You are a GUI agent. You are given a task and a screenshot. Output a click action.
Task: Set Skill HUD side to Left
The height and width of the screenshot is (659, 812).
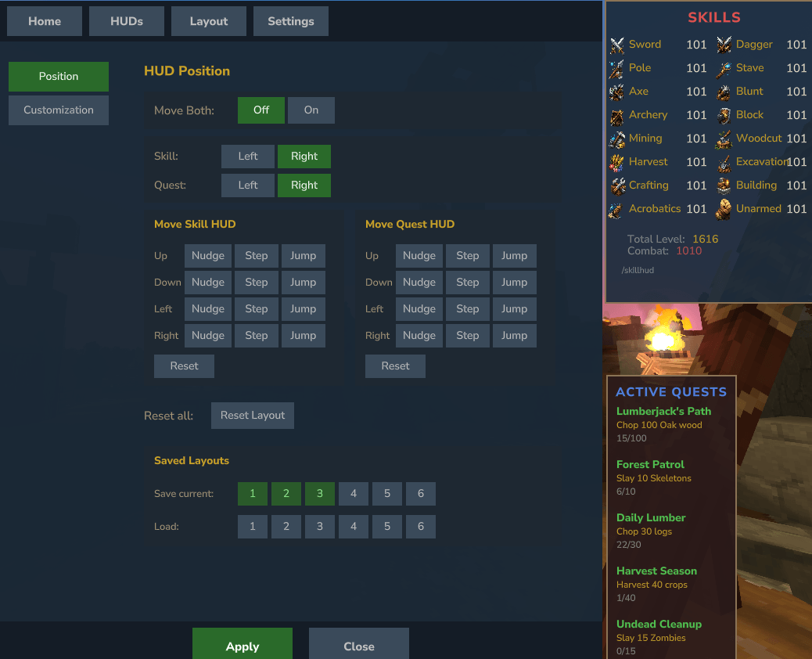click(248, 157)
